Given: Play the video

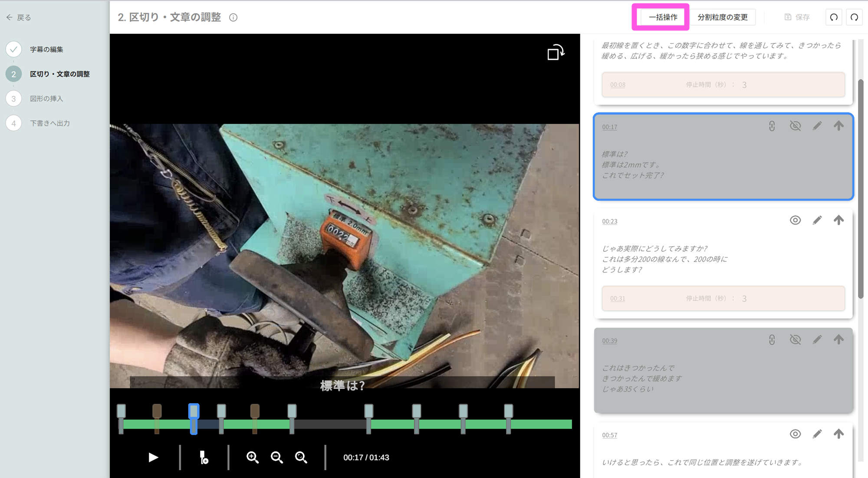Looking at the screenshot, I should point(153,457).
